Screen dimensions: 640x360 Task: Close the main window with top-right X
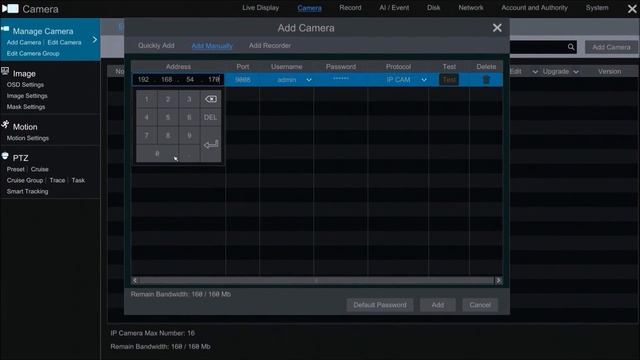632,9
